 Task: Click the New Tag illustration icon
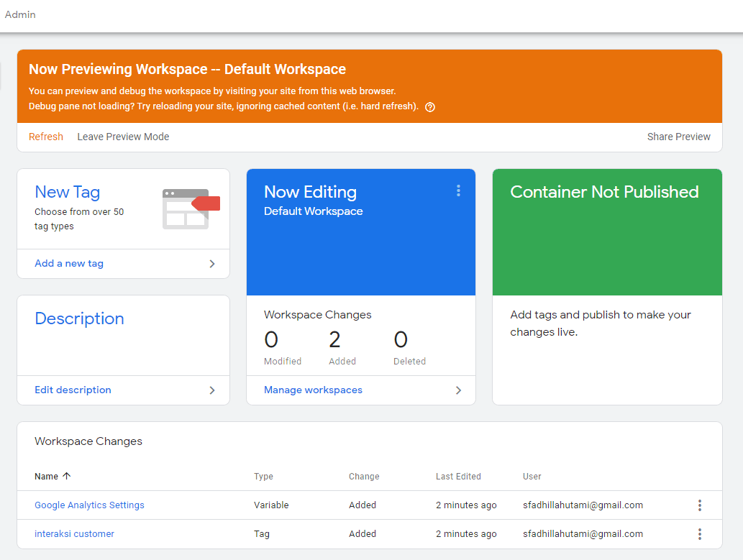[x=191, y=208]
